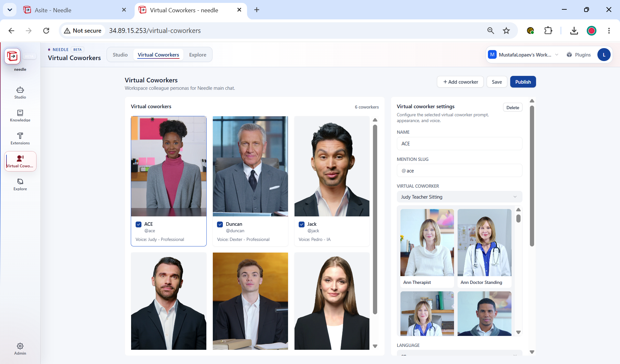Viewport: 620px width, 364px height.
Task: Delete the selected virtual coworker
Action: pyautogui.click(x=512, y=108)
